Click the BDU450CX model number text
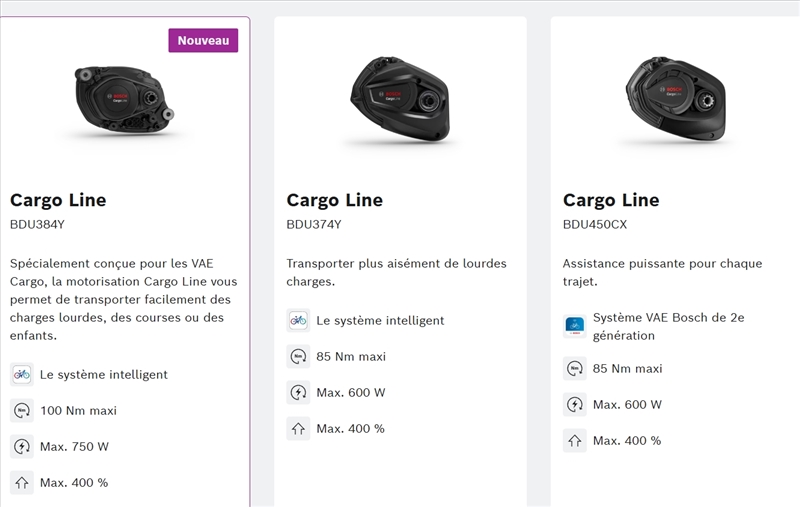The width and height of the screenshot is (800, 507). click(595, 225)
